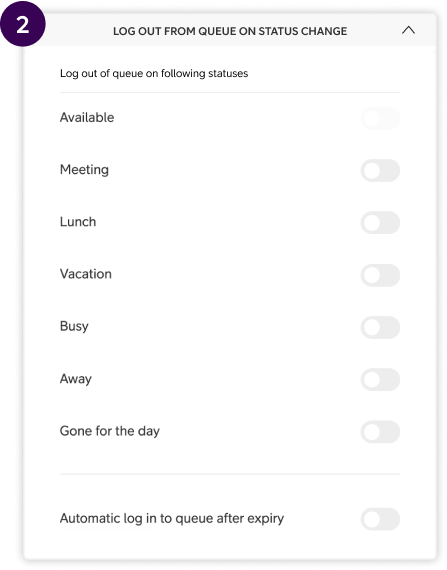Select the Away status label
Viewport: 447px width, 570px height.
(76, 379)
